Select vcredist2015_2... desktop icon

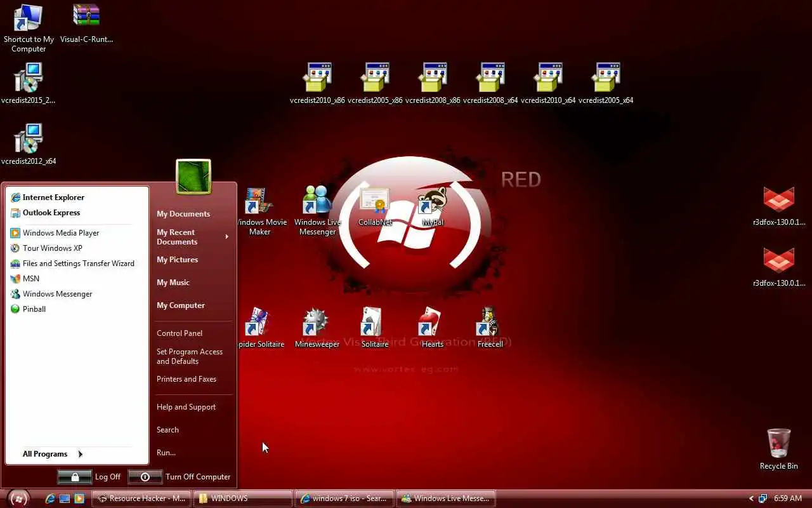coord(29,84)
